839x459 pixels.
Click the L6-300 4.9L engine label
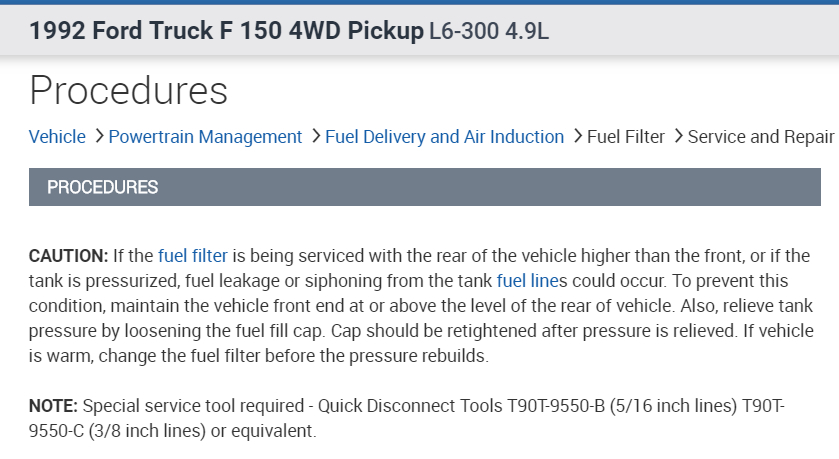489,32
